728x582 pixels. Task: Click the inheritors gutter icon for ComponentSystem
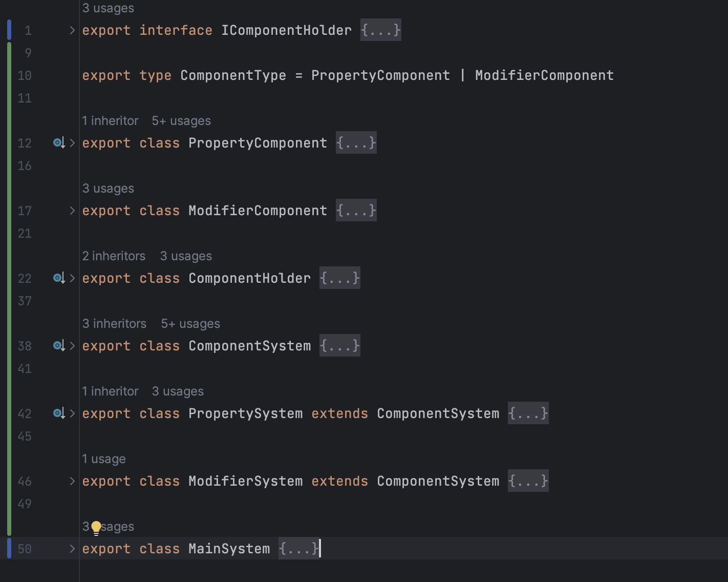(x=59, y=346)
